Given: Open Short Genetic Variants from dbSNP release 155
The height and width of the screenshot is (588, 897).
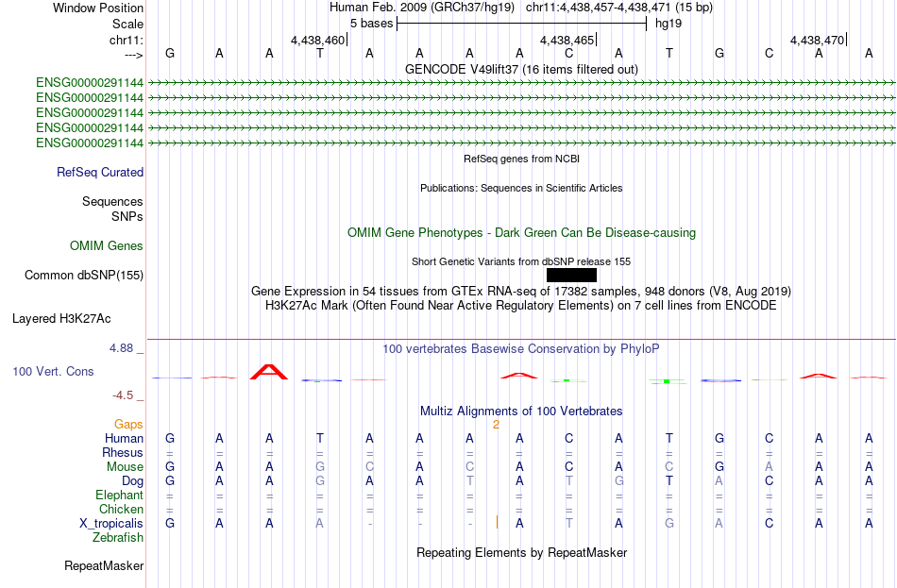Looking at the screenshot, I should 521,261.
